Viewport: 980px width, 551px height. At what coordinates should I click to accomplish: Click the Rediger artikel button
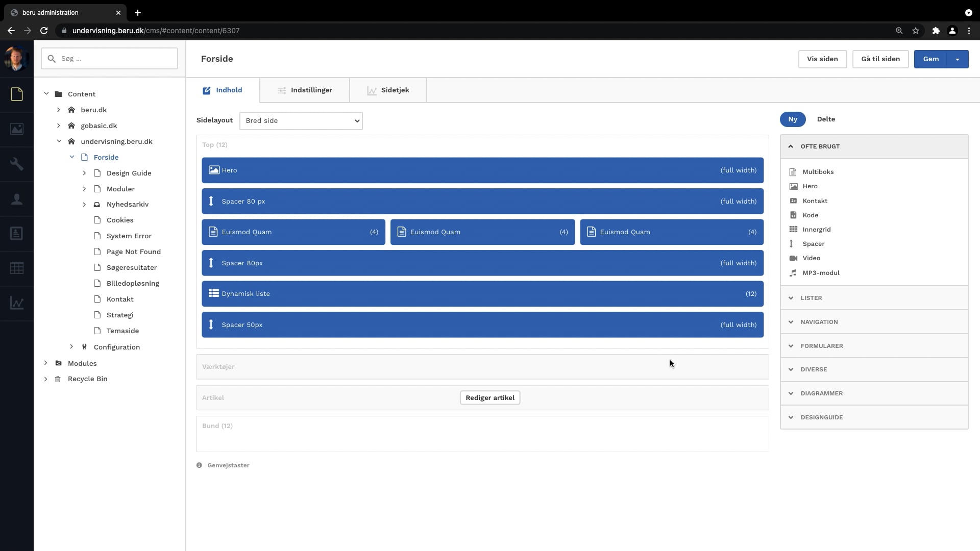click(x=490, y=397)
